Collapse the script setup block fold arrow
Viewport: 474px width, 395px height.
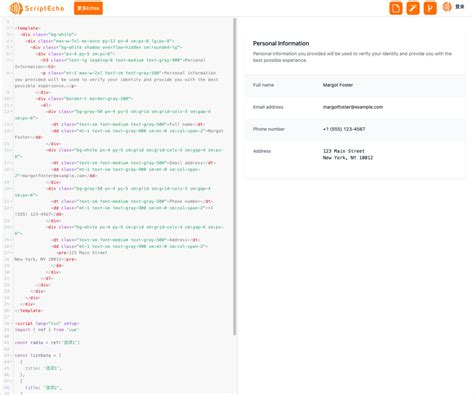(12, 323)
